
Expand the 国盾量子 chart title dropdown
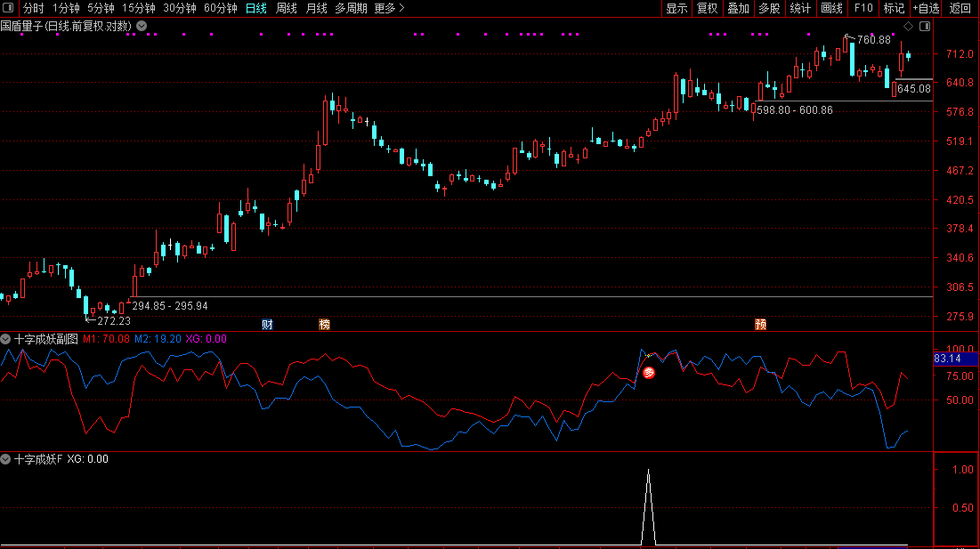pos(142,26)
